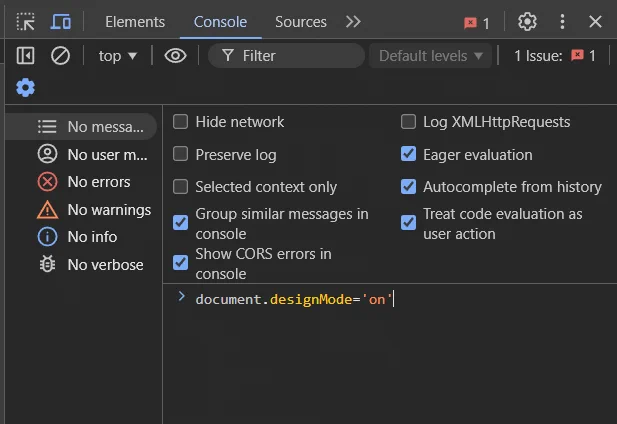This screenshot has height=424, width=617.
Task: Open the Sources tab
Action: [x=301, y=22]
